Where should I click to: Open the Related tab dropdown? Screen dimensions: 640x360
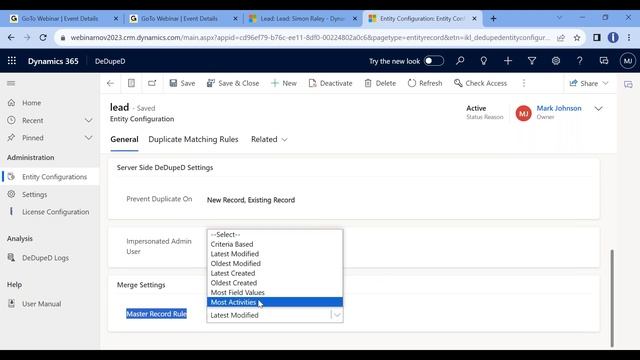(x=269, y=140)
